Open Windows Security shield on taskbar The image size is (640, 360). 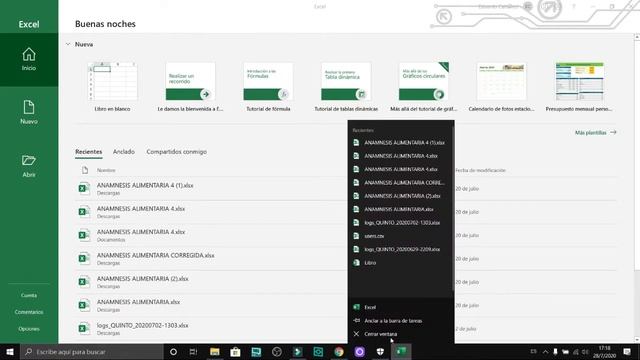coord(380,352)
